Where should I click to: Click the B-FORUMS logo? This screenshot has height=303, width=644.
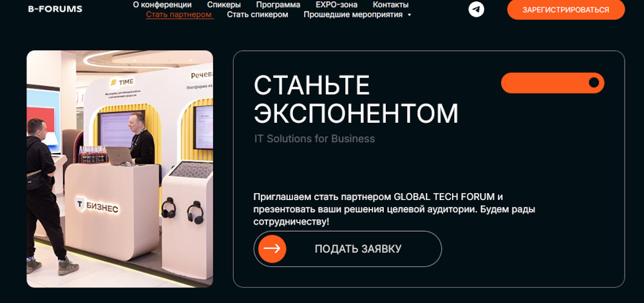(55, 9)
